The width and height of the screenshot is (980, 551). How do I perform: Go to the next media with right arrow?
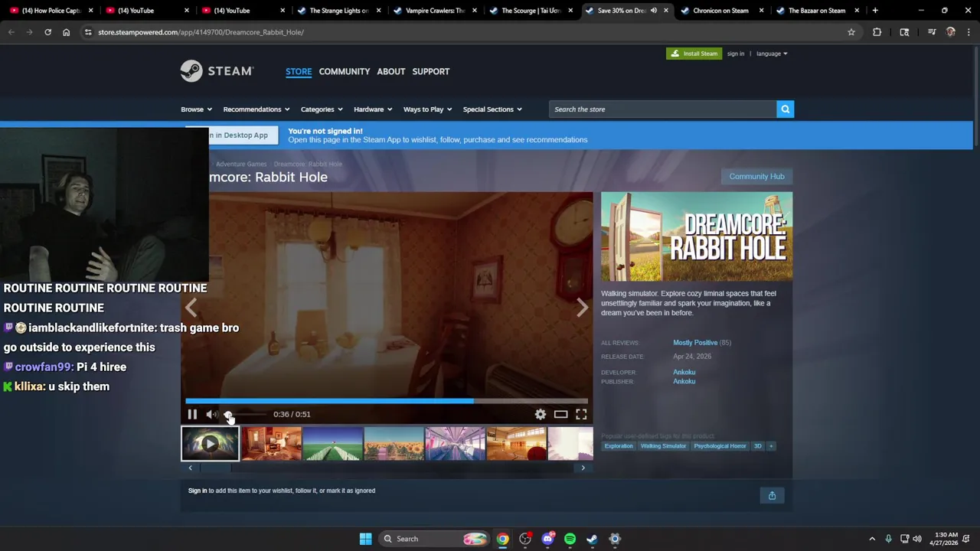583,308
